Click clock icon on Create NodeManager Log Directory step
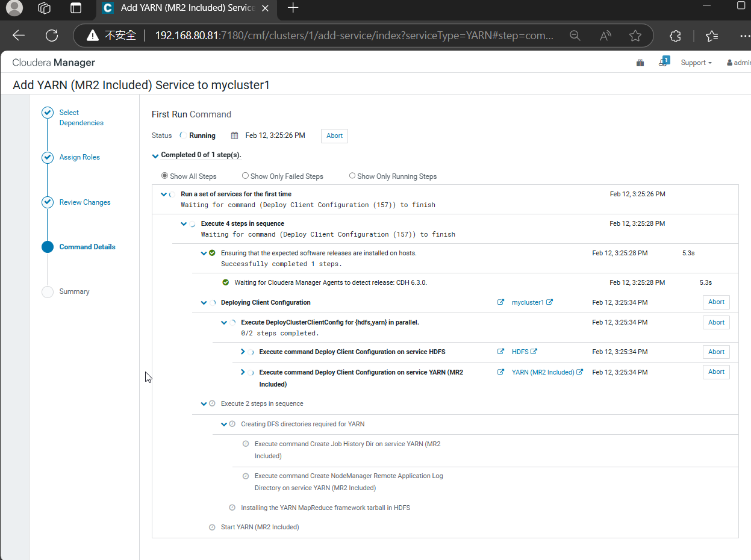Viewport: 751px width, 560px height. click(x=246, y=476)
